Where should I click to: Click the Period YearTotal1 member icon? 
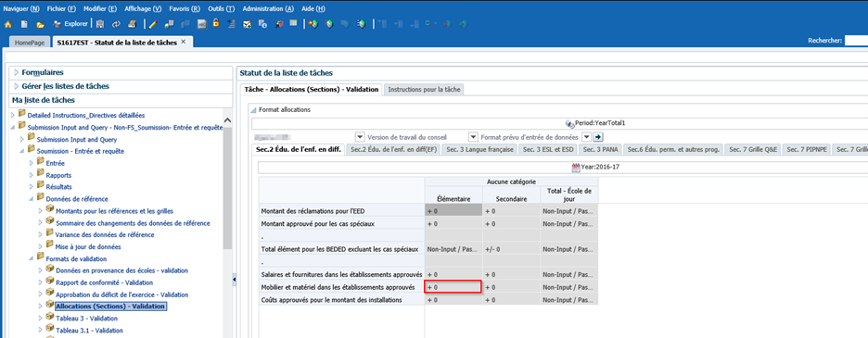[569, 124]
